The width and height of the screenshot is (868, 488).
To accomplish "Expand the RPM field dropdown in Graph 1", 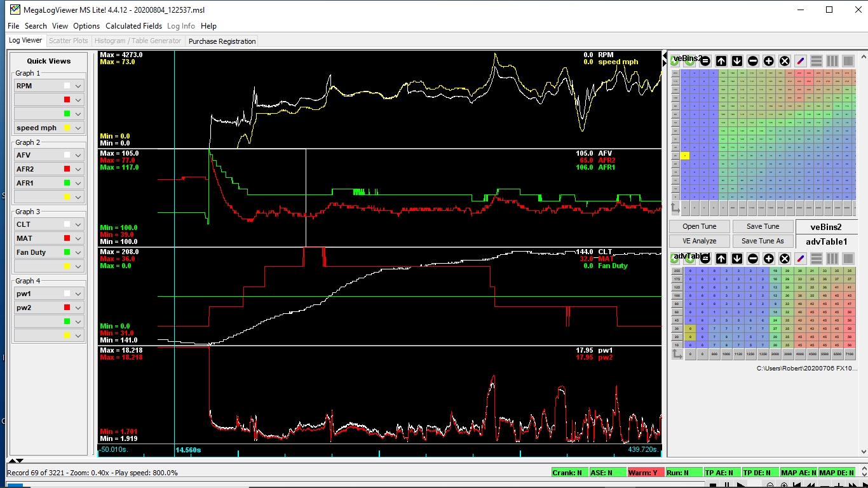I will [x=78, y=86].
